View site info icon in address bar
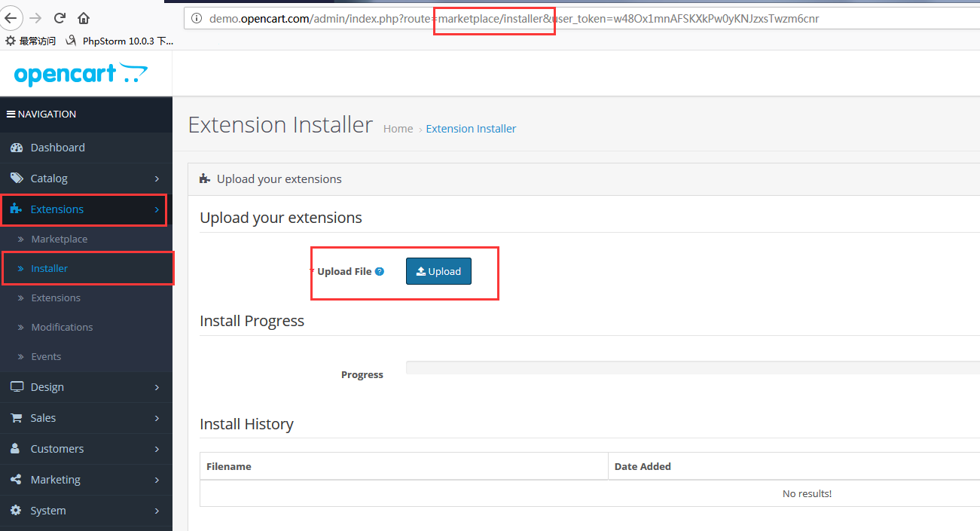The image size is (980, 531). 197,18
